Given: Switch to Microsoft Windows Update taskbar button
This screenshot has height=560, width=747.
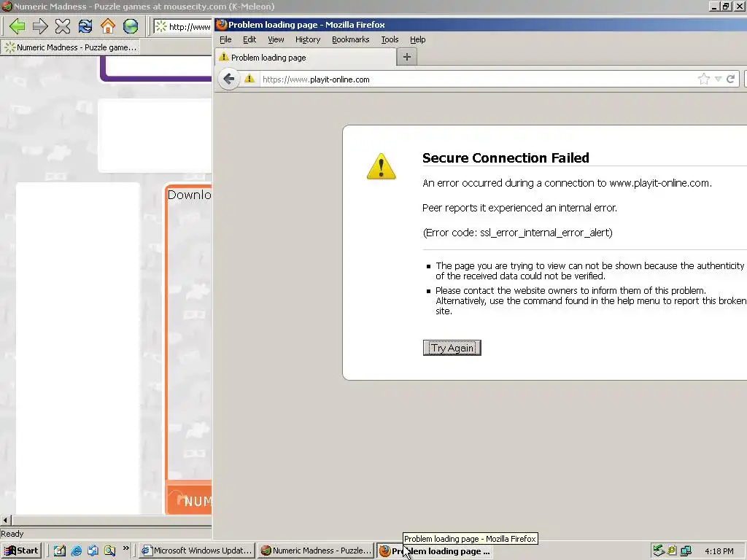Looking at the screenshot, I should [197, 551].
